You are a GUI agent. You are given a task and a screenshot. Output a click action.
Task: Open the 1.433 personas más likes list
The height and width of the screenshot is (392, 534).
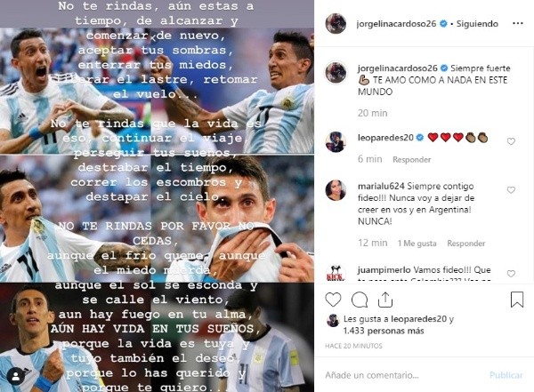(384, 331)
